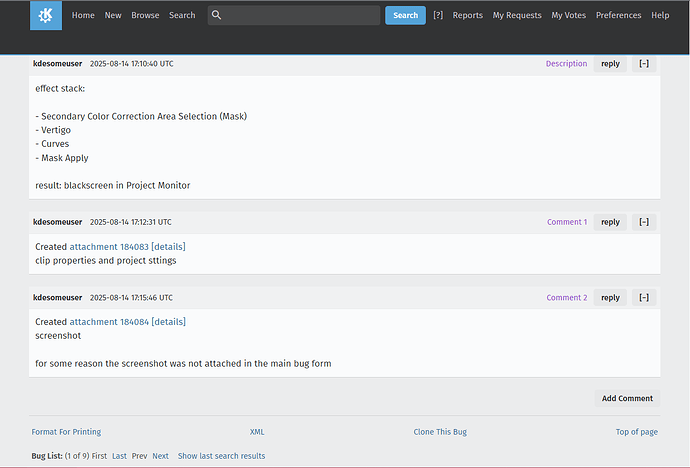Open the Browse menu item
Viewport: 690px width, 468px height.
pyautogui.click(x=145, y=16)
